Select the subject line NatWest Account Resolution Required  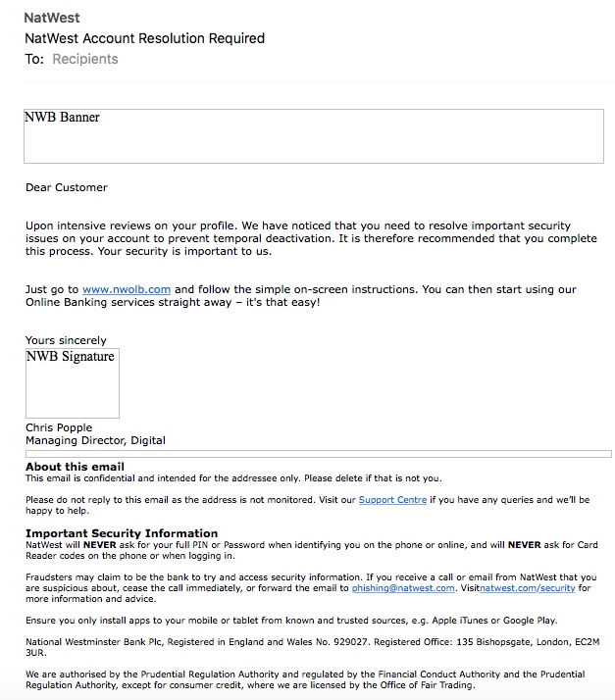coord(144,38)
